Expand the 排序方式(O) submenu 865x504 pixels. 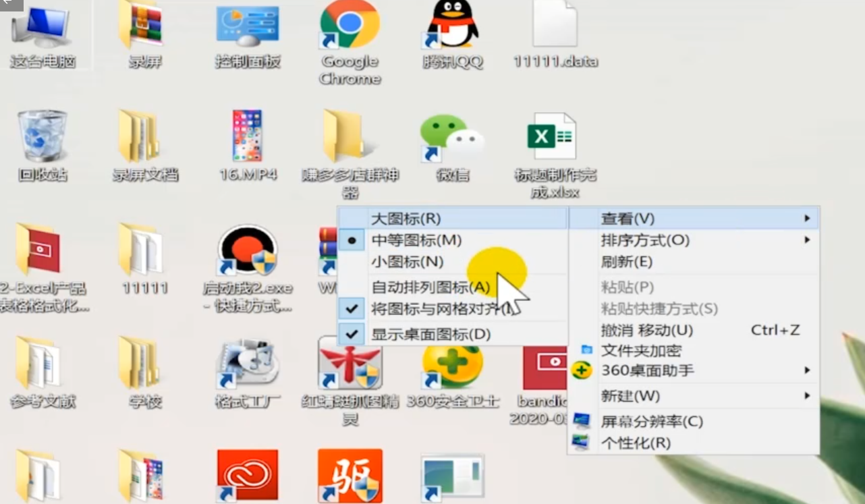(x=694, y=240)
